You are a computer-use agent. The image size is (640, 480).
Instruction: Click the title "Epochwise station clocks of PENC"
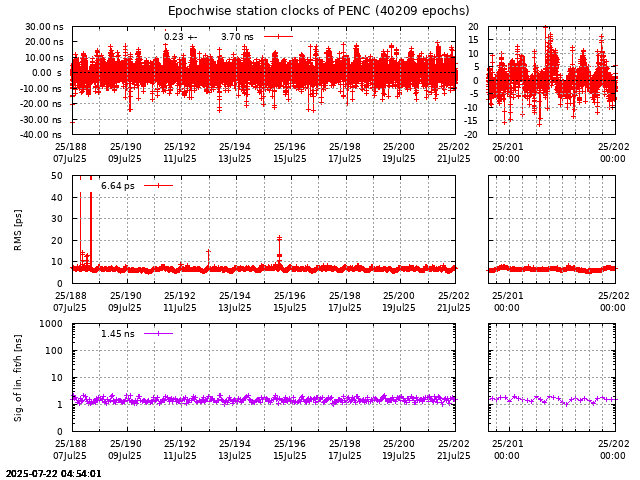click(269, 11)
